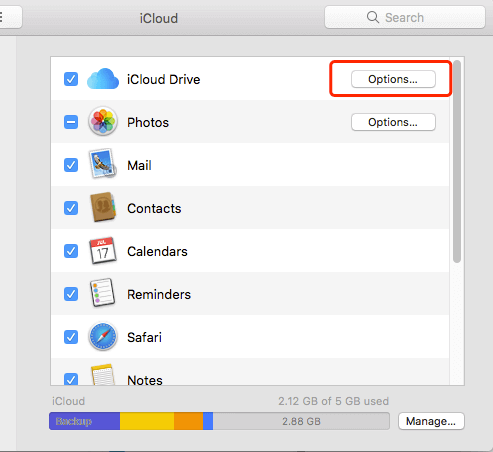Click the yellow storage bar segment
Image resolution: width=493 pixels, height=452 pixels.
[x=147, y=421]
